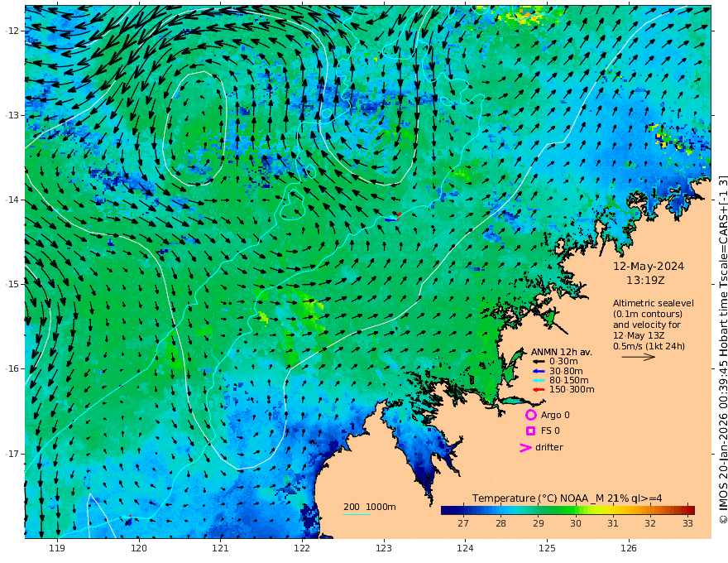Screen dimensions: 728x563
Task: Click the longitude axis label 123
Action: 384,549
